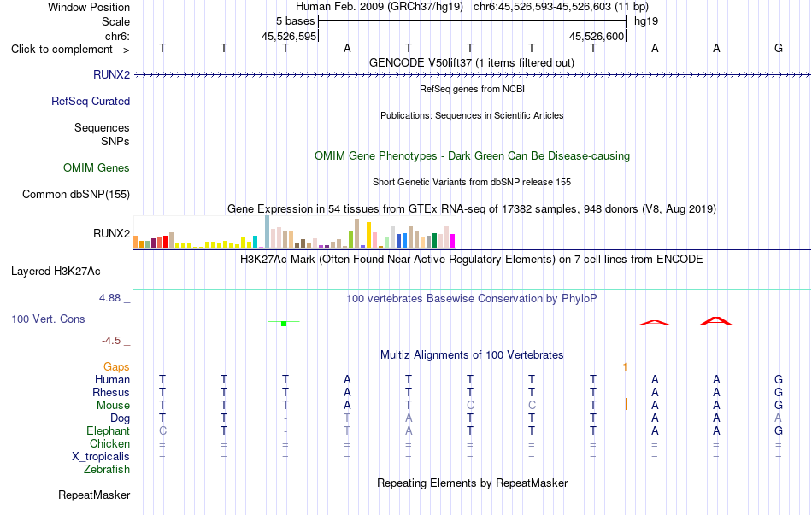Click the 'H3K27Ac Mark' ENCODE track title
The image size is (812, 515).
(472, 259)
